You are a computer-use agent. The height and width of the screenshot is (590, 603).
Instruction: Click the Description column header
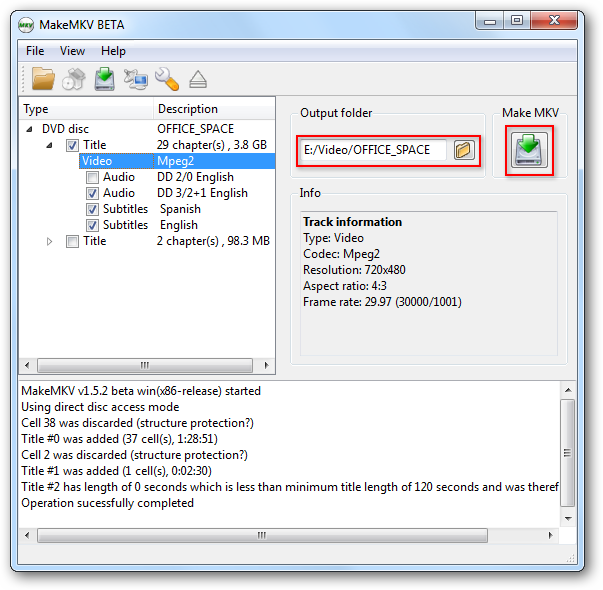click(x=214, y=109)
